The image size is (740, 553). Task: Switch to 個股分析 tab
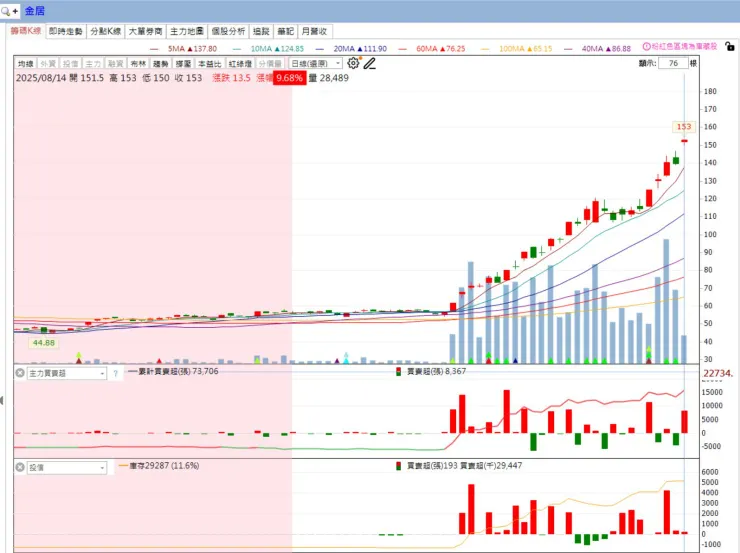(x=228, y=31)
